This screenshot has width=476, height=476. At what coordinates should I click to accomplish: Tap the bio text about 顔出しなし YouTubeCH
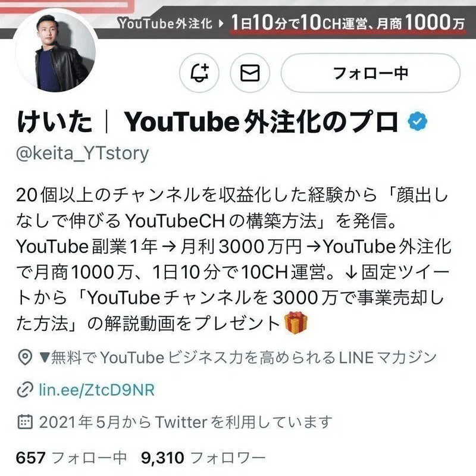click(x=233, y=208)
